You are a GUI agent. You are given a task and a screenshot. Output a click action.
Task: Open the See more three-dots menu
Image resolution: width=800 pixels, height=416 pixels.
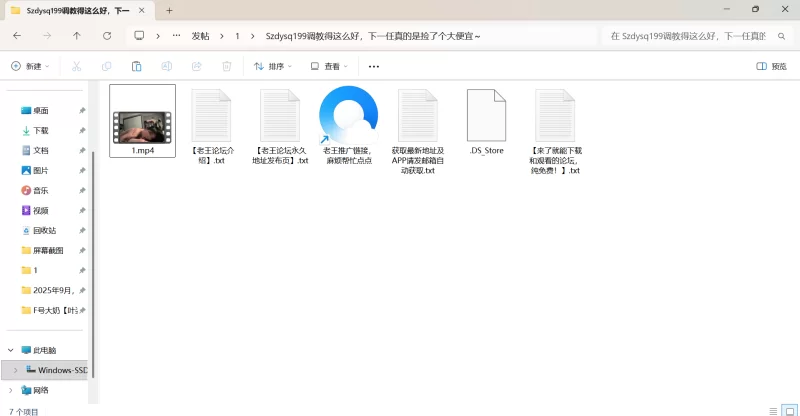pos(374,66)
